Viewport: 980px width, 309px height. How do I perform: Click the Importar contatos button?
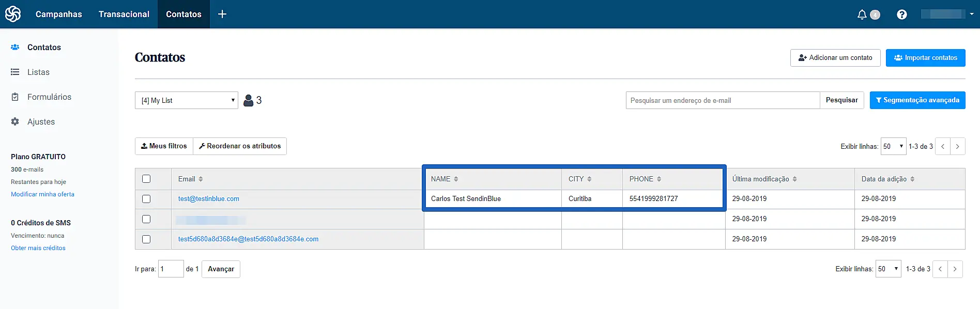pos(925,58)
